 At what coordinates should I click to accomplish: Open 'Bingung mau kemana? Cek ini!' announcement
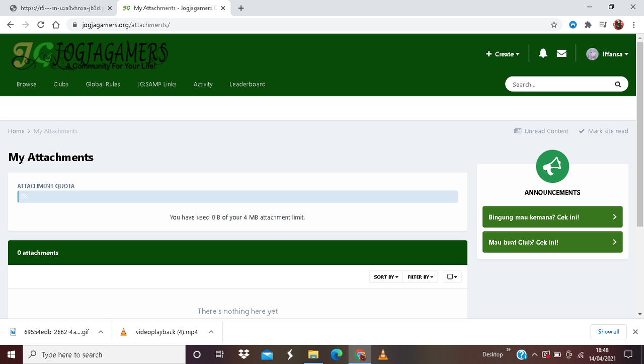(x=552, y=217)
